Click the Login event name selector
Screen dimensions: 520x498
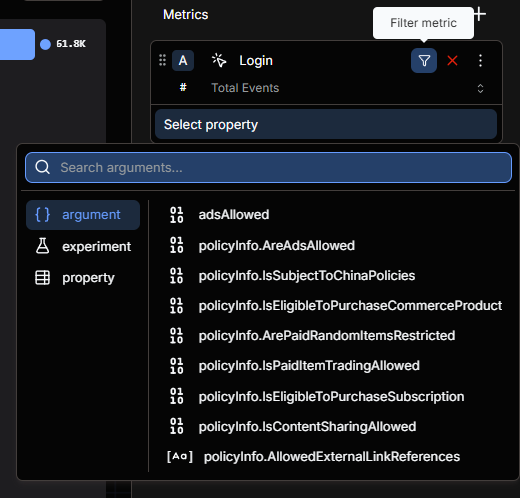point(256,61)
